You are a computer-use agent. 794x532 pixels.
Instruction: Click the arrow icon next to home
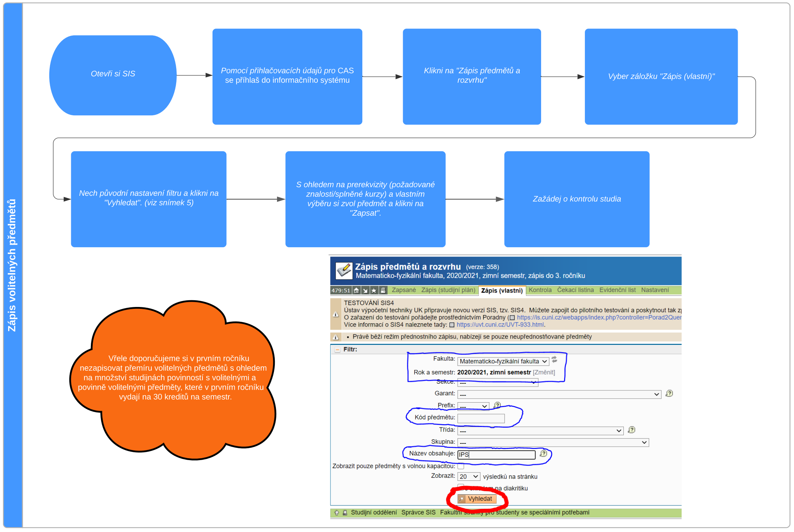[365, 290]
